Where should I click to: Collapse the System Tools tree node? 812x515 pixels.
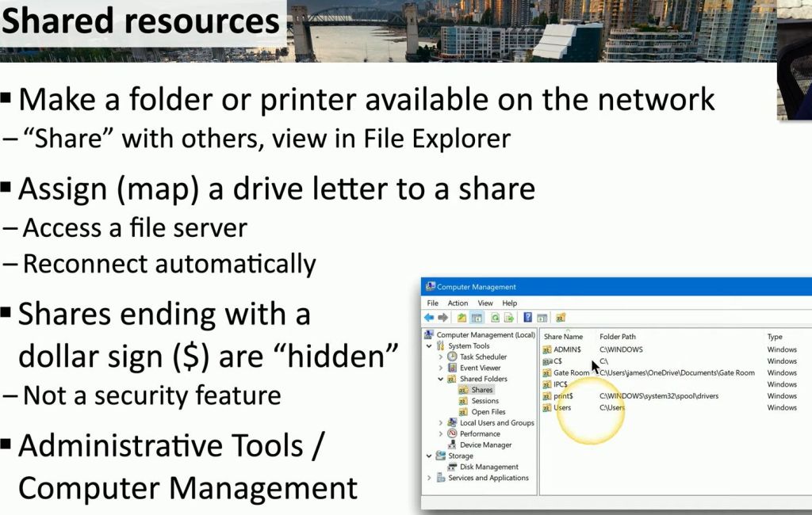(x=430, y=346)
